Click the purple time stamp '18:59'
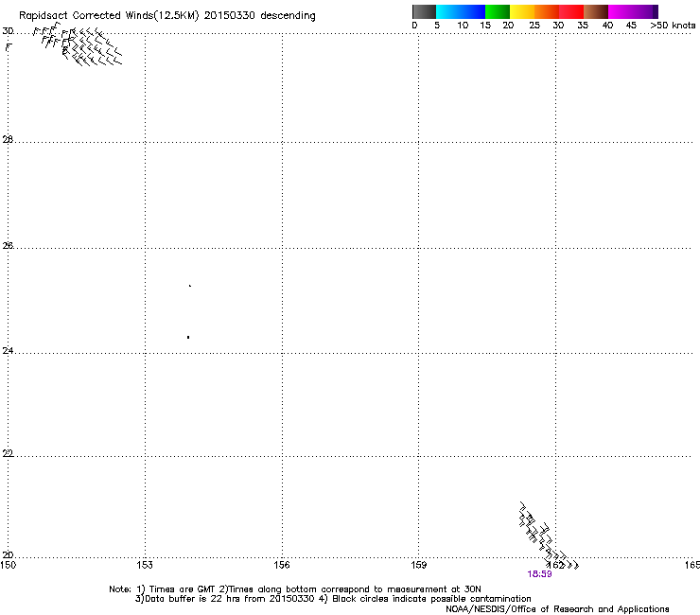This screenshot has height=615, width=700. 539,574
